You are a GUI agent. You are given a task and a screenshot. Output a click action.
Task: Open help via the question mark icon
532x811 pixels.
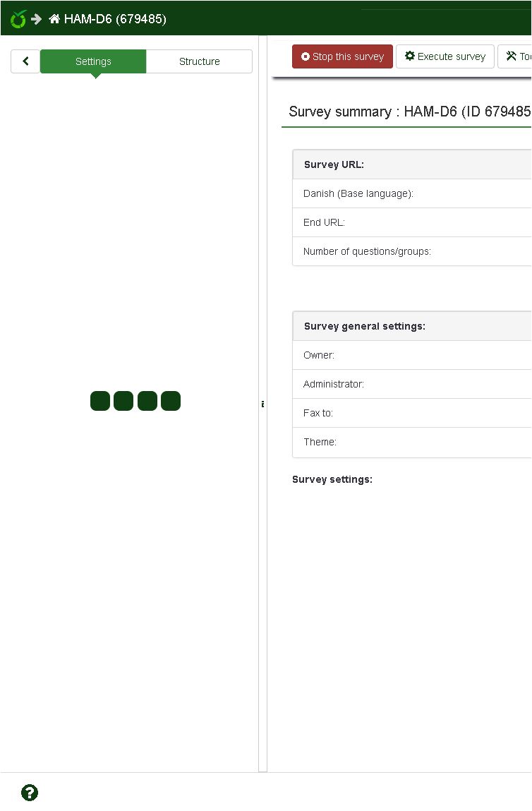click(30, 793)
